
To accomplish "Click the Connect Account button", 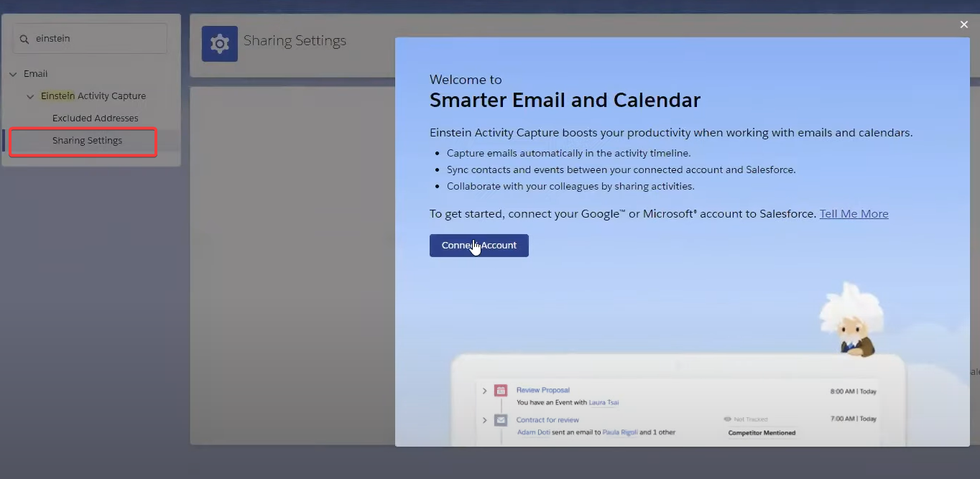I will (x=479, y=246).
